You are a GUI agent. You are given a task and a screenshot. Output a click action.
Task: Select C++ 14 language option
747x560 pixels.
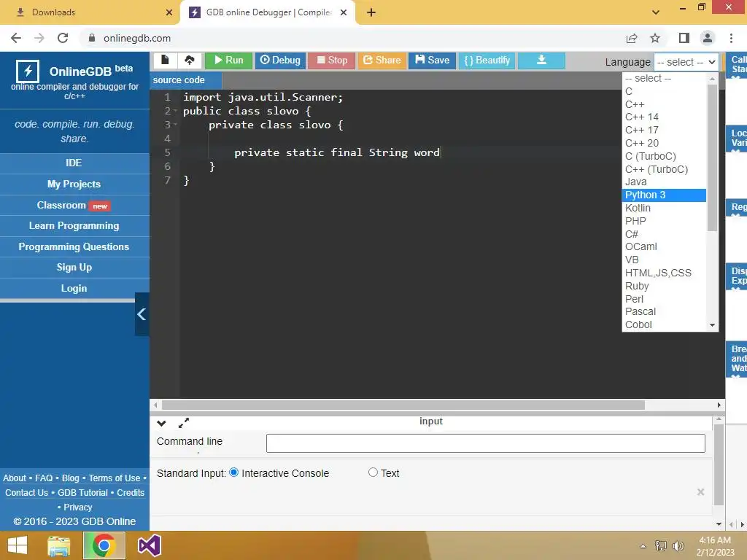click(x=664, y=117)
